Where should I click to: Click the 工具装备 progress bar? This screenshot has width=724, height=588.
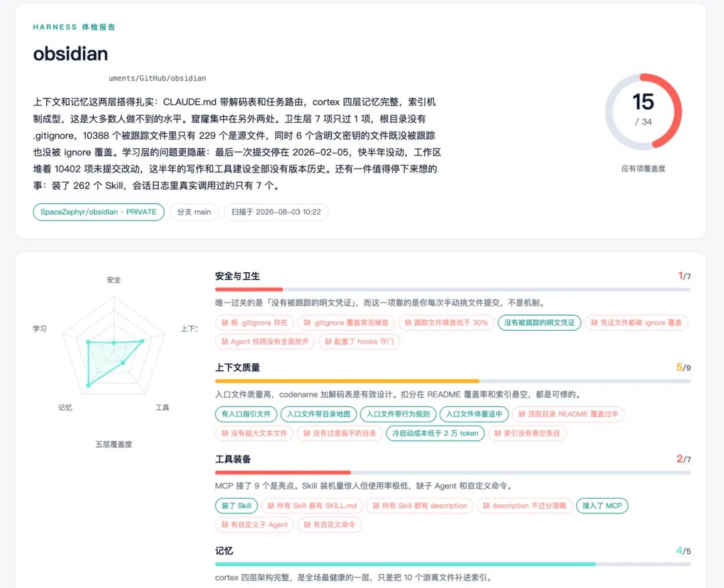pyautogui.click(x=452, y=473)
